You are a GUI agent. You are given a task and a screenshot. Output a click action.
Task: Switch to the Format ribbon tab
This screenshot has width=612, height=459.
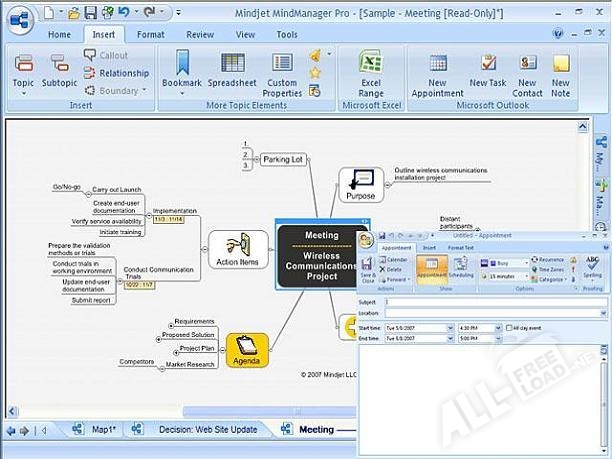tap(151, 34)
